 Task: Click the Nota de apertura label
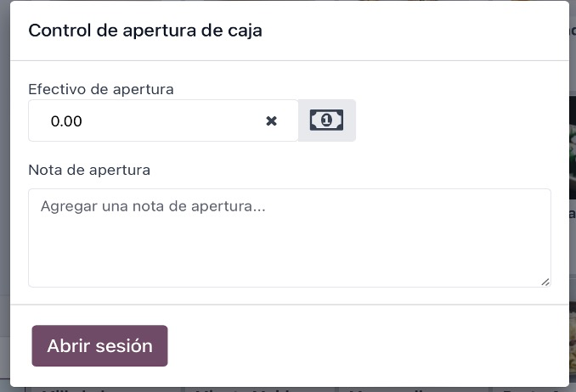pos(89,170)
